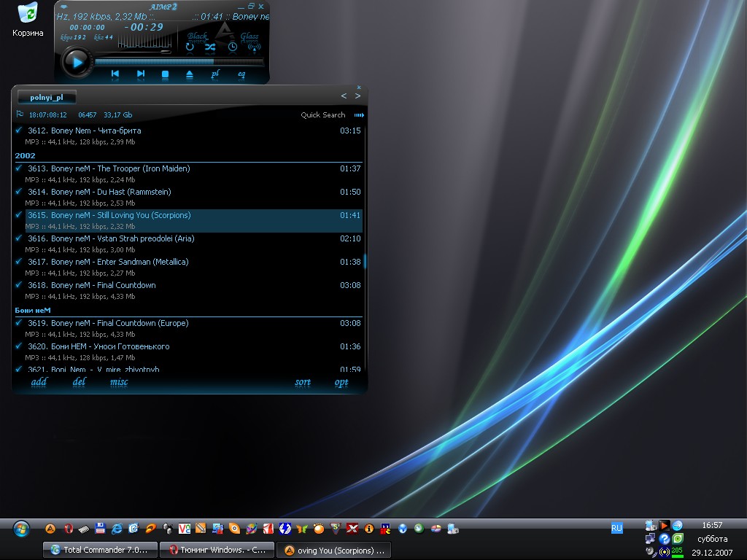Skip to the next track
The width and height of the screenshot is (747, 560).
tap(140, 74)
